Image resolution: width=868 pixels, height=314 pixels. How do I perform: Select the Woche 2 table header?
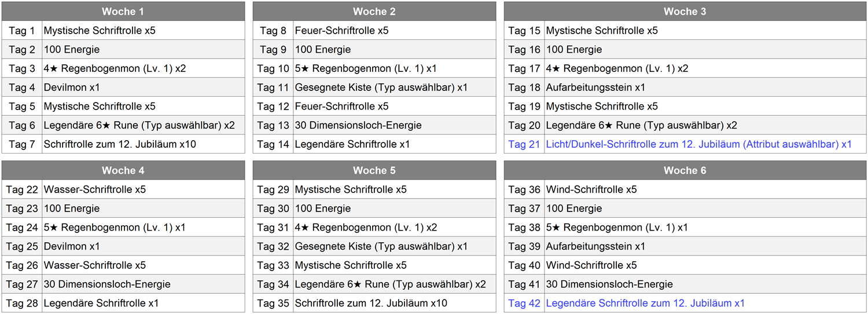tap(374, 12)
